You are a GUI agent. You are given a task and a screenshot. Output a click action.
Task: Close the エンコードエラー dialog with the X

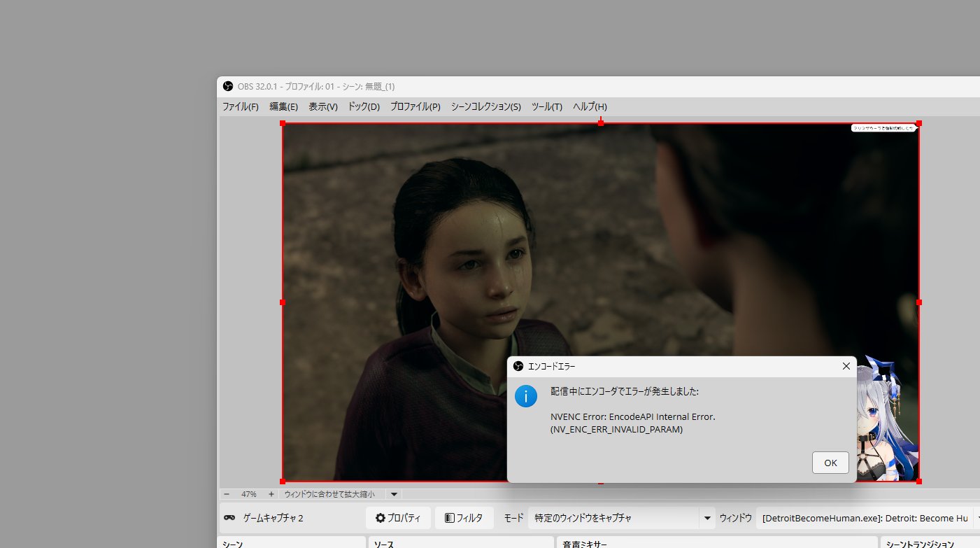pos(846,366)
